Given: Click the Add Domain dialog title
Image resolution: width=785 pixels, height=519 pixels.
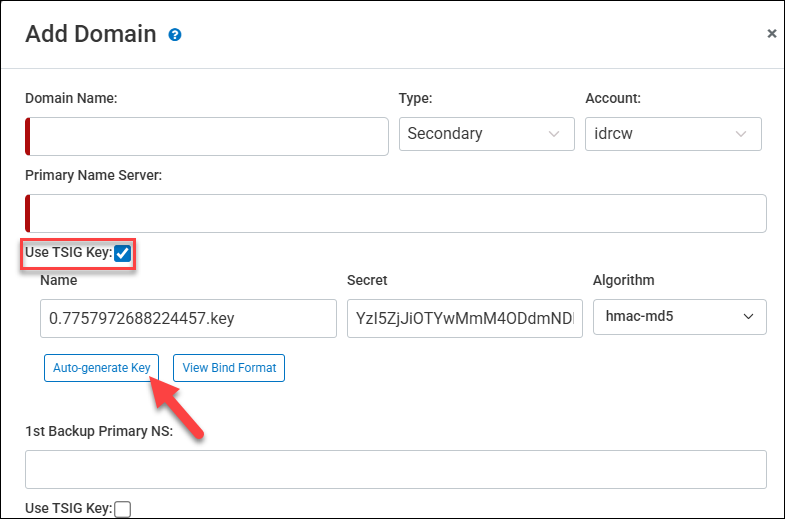Looking at the screenshot, I should (x=91, y=34).
